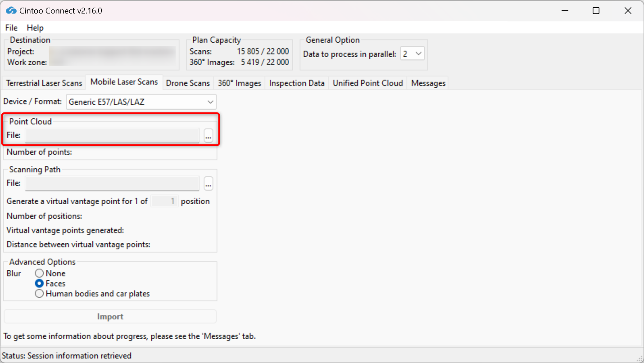Click the status text Session information retrieved
Viewport: 644px width, 363px height.
click(79, 356)
